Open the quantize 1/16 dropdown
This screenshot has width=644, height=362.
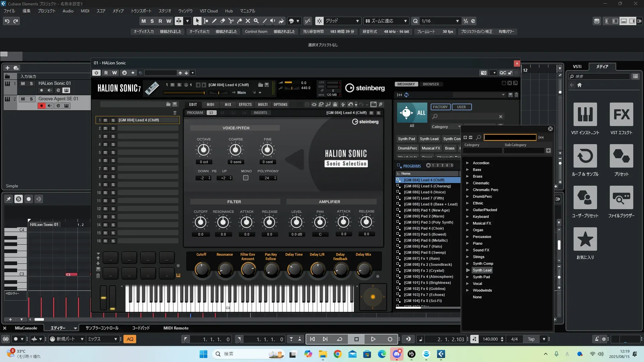(x=457, y=21)
